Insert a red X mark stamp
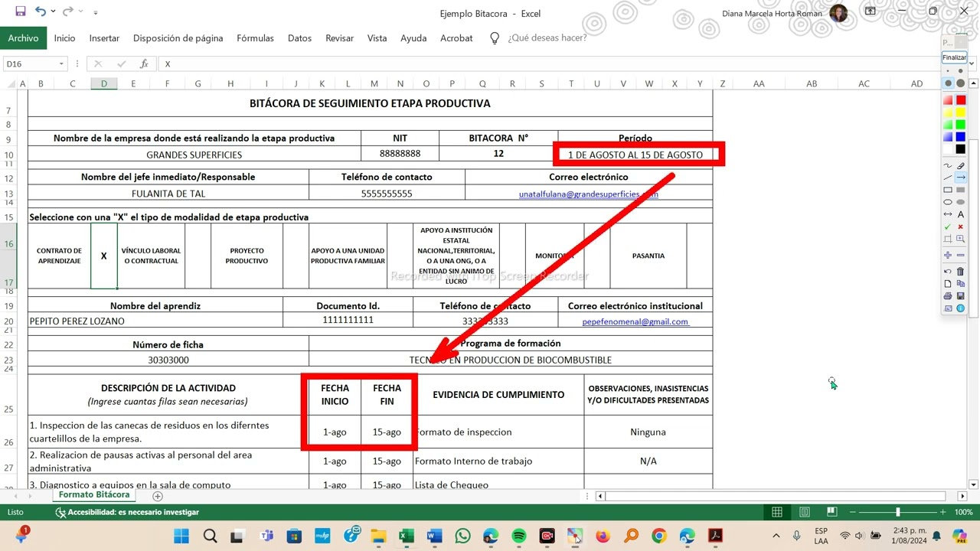Screen dimensions: 980x551 click(x=961, y=227)
